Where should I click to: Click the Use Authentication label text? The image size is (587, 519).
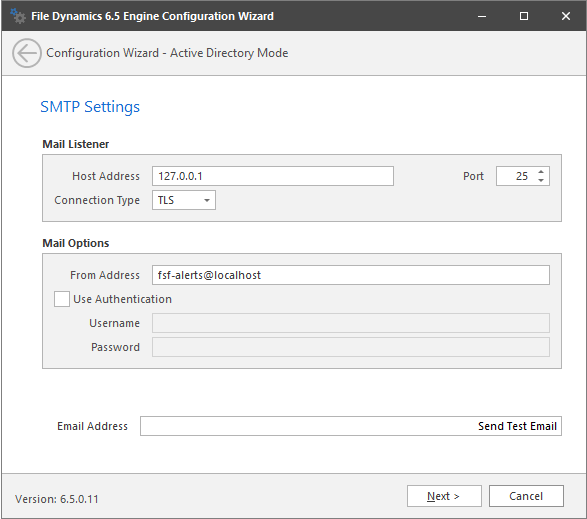point(122,299)
